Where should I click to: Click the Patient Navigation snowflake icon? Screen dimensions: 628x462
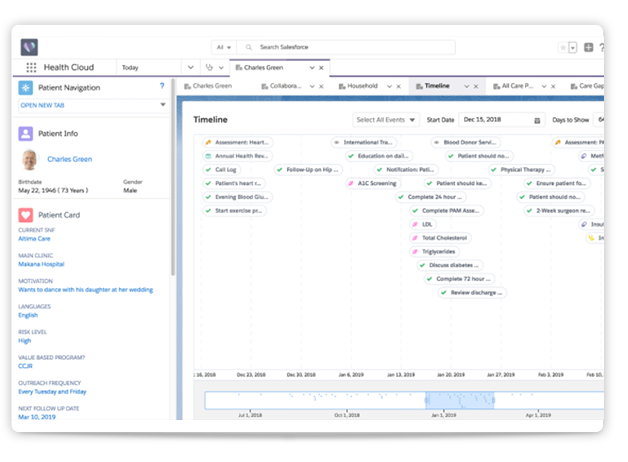[x=26, y=88]
